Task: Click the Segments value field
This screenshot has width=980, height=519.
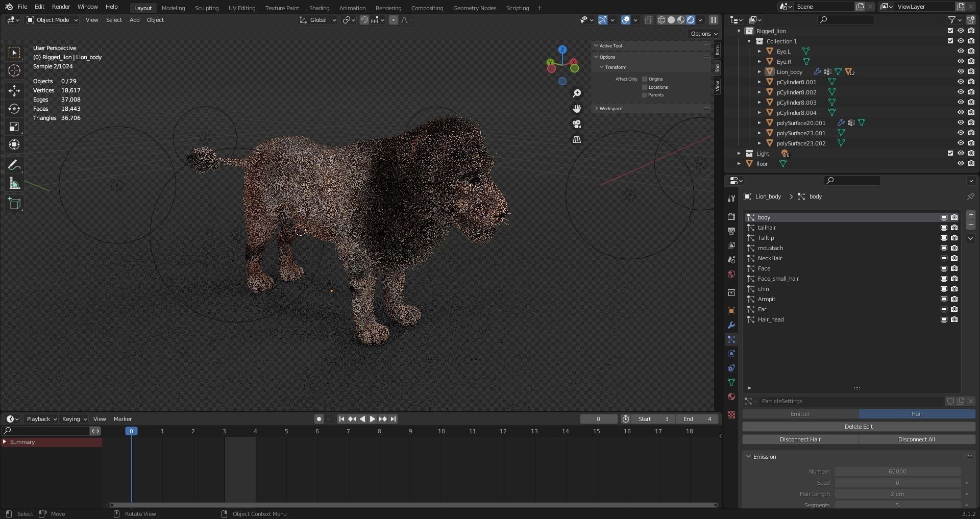Action: (898, 505)
